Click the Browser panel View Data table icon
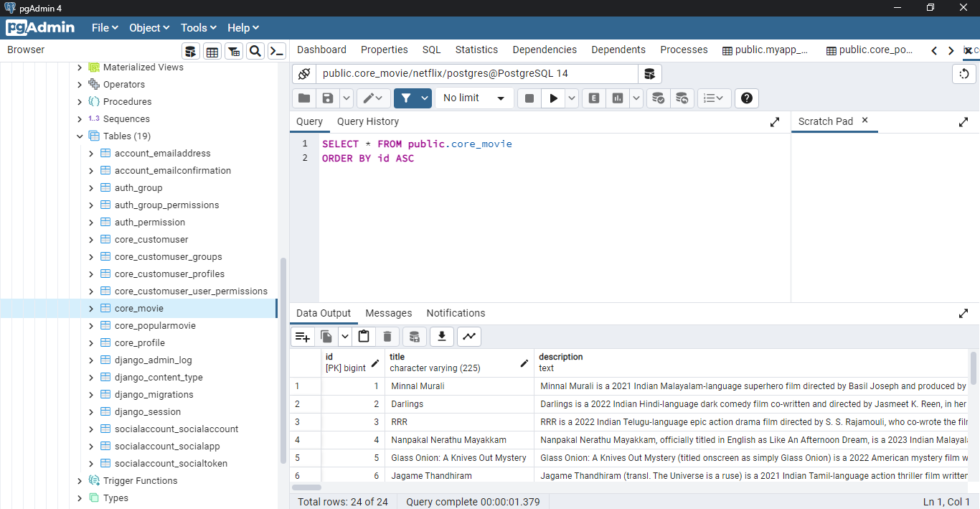980x509 pixels. [212, 51]
